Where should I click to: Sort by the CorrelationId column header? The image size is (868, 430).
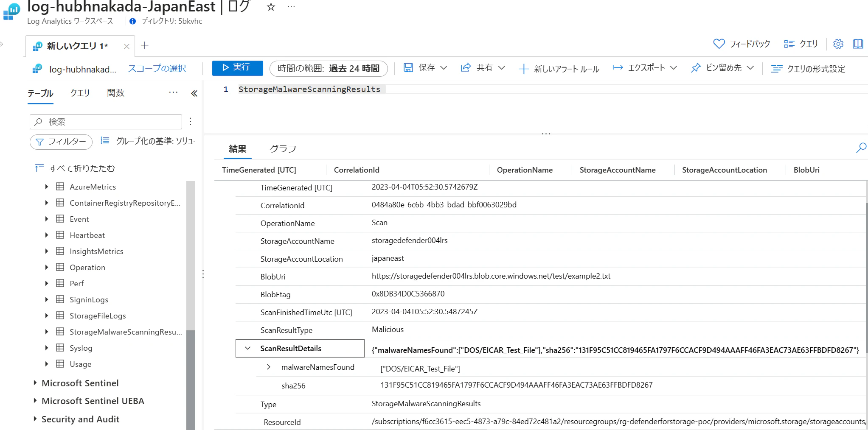(357, 170)
